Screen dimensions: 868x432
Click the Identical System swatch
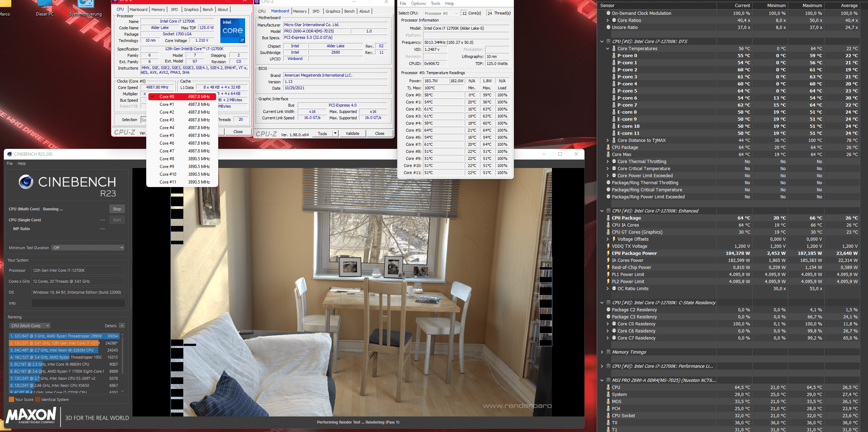[x=37, y=400]
